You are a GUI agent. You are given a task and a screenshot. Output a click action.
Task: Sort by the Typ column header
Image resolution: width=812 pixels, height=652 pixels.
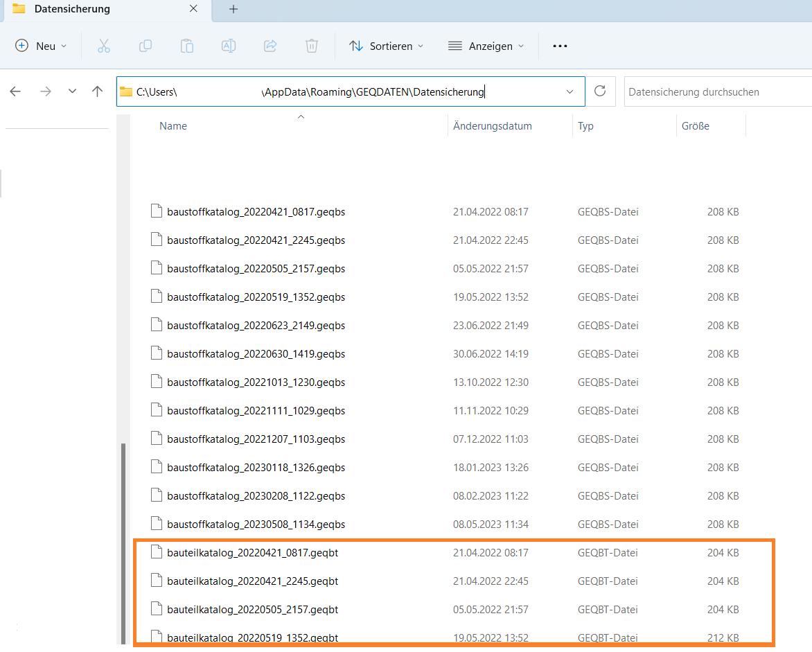click(x=585, y=126)
